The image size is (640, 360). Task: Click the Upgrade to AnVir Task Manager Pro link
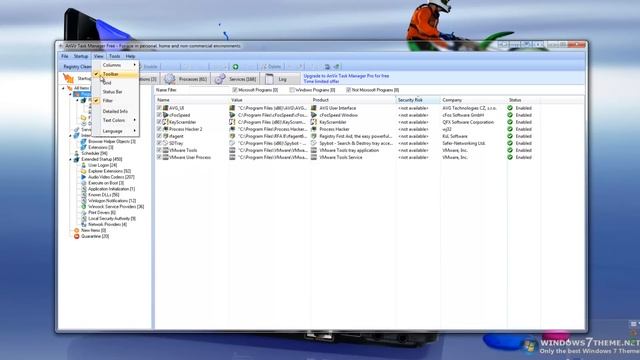tap(346, 76)
